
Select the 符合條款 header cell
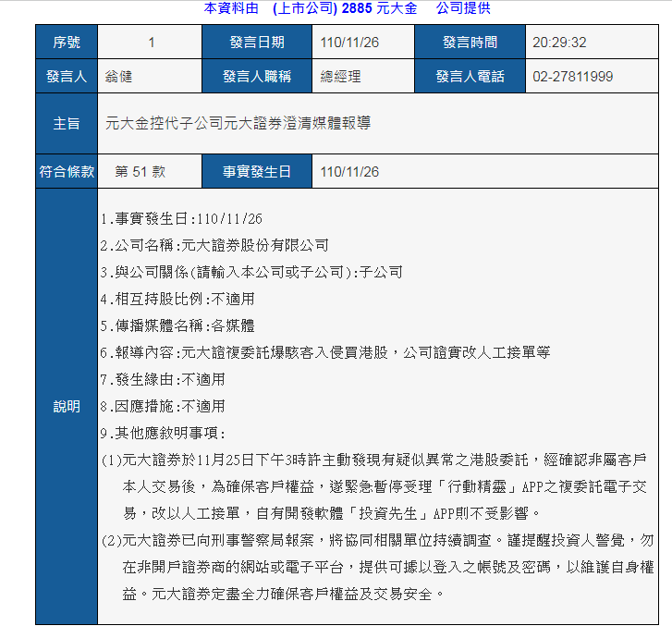tap(67, 171)
